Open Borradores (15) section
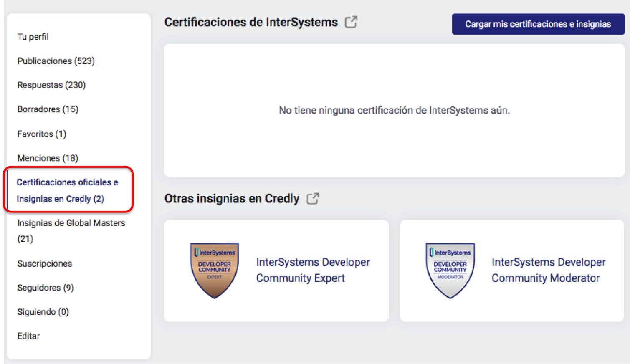This screenshot has height=364, width=630. coord(48,109)
